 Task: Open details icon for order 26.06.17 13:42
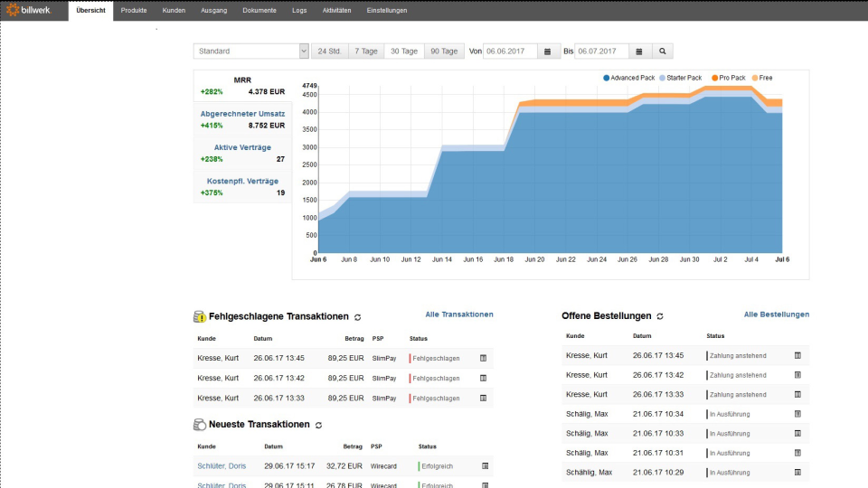[797, 375]
